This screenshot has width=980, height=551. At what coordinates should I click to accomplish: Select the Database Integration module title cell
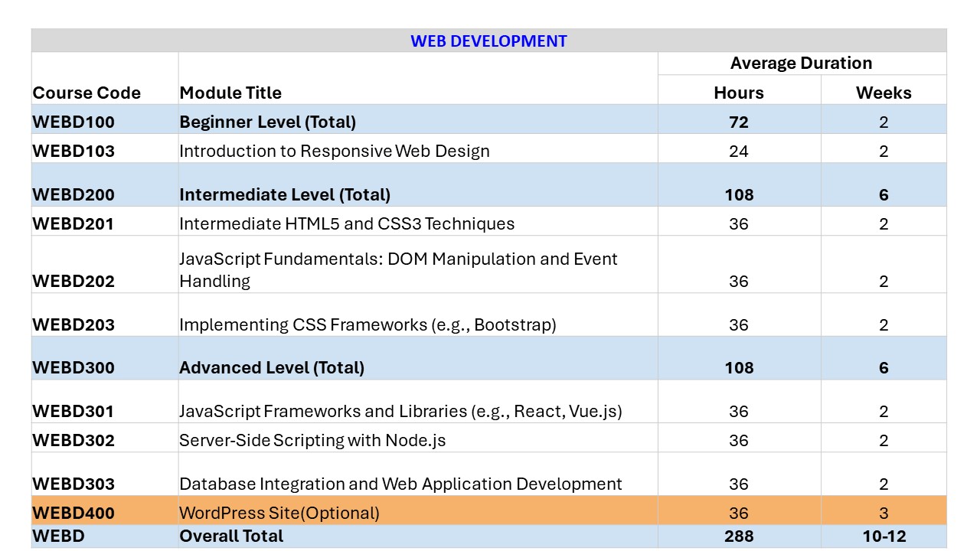(400, 484)
